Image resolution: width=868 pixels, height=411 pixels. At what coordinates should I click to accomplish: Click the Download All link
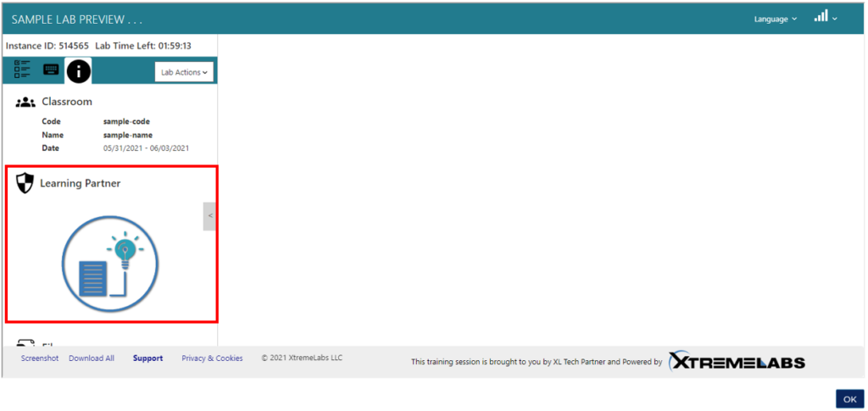coord(92,358)
